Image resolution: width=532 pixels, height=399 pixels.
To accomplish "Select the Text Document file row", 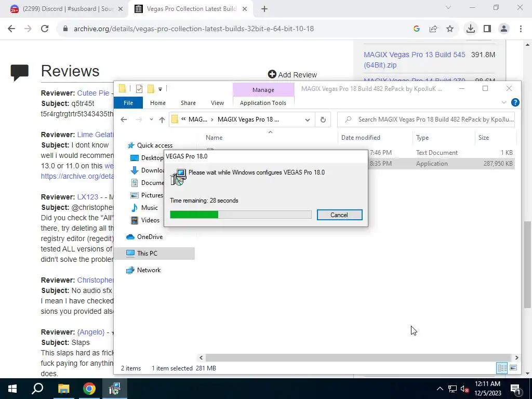I will tap(441, 153).
